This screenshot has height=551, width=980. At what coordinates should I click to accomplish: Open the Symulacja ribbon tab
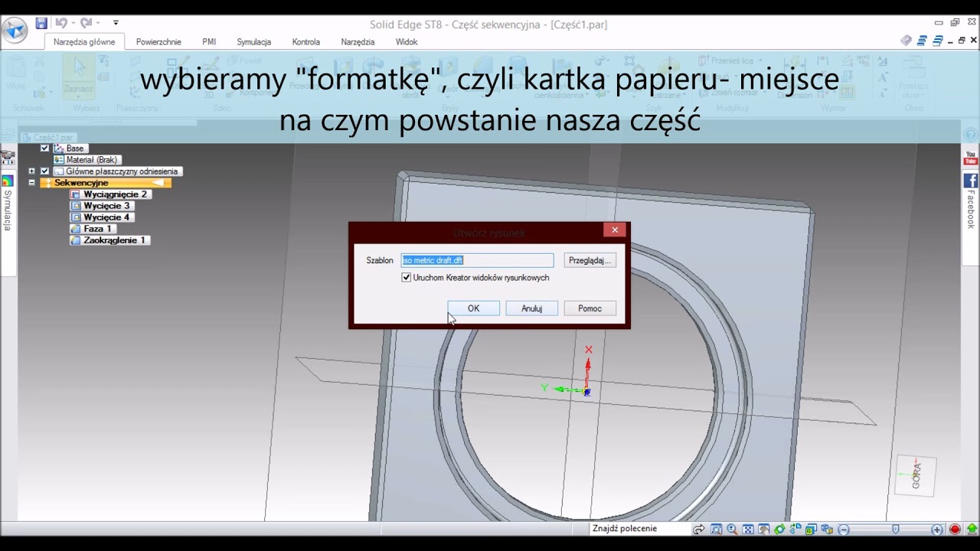(253, 42)
